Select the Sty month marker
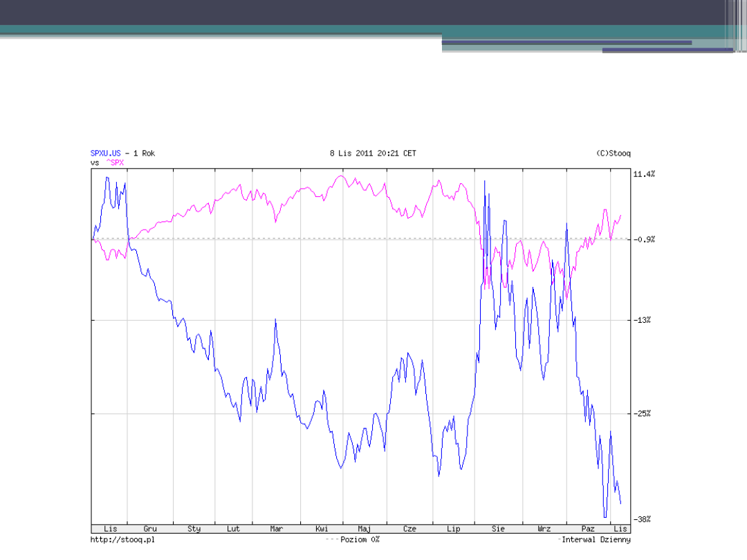The width and height of the screenshot is (747, 560). 194,529
